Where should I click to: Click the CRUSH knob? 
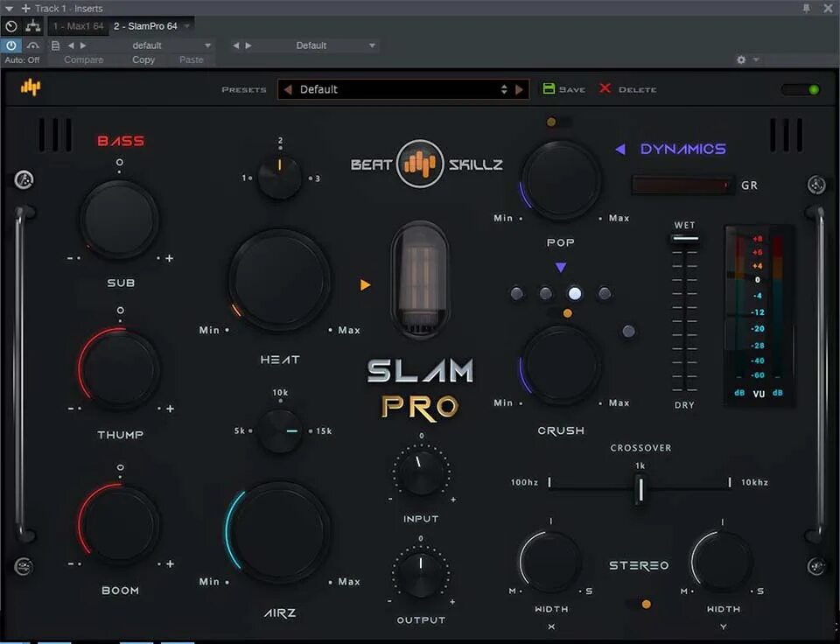coord(561,366)
